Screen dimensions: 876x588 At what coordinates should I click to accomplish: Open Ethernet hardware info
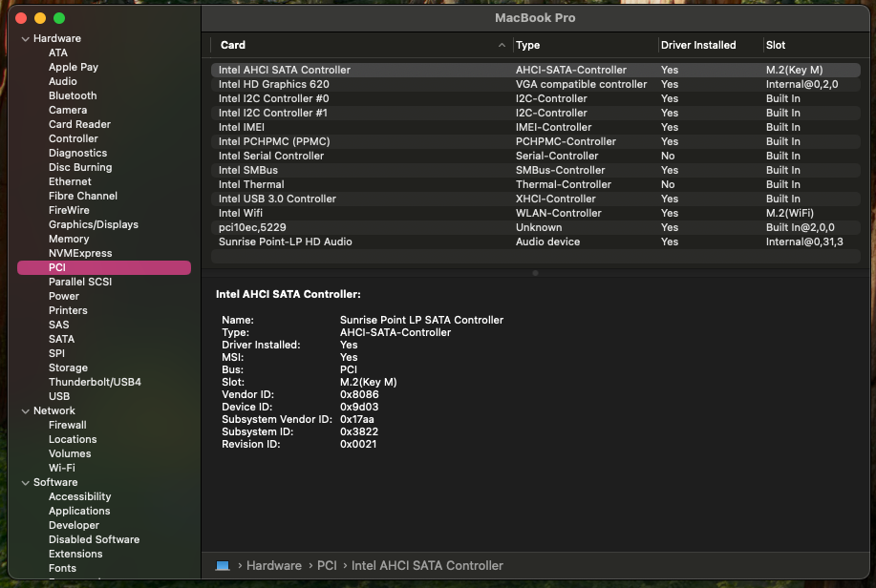[70, 181]
